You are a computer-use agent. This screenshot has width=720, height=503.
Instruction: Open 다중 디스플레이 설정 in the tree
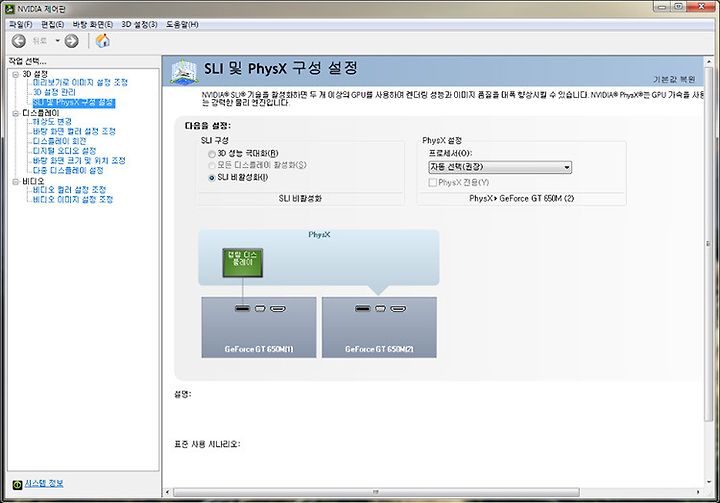click(x=68, y=170)
